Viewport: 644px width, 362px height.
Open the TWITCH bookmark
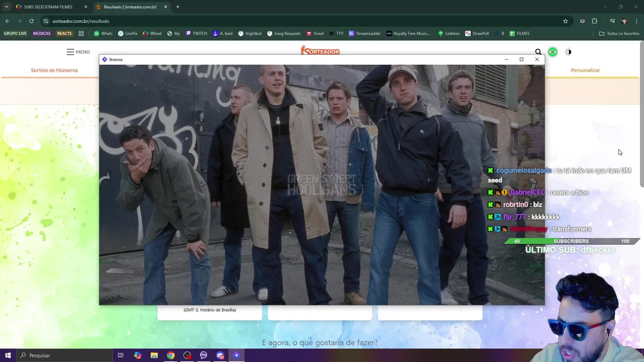(x=196, y=34)
